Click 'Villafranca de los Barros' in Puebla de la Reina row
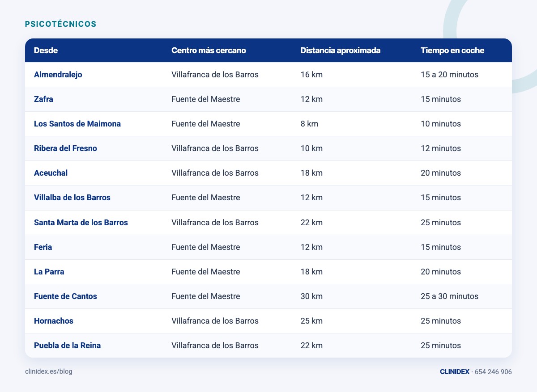The width and height of the screenshot is (537, 392). click(x=215, y=346)
